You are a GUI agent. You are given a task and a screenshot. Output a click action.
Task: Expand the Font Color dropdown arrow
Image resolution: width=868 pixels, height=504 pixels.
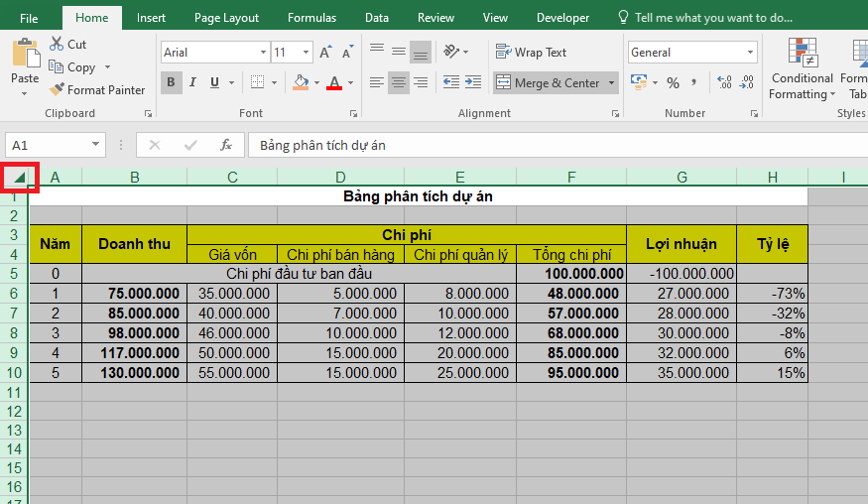pyautogui.click(x=350, y=82)
